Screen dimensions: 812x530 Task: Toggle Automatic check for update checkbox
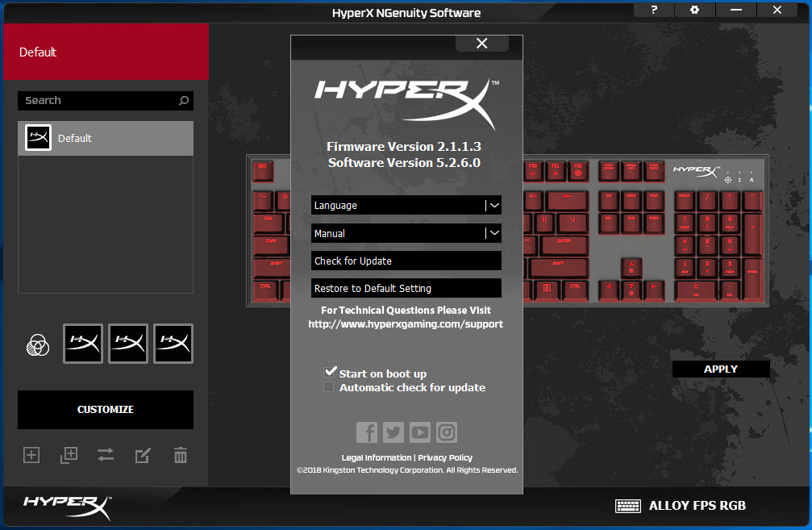[328, 387]
